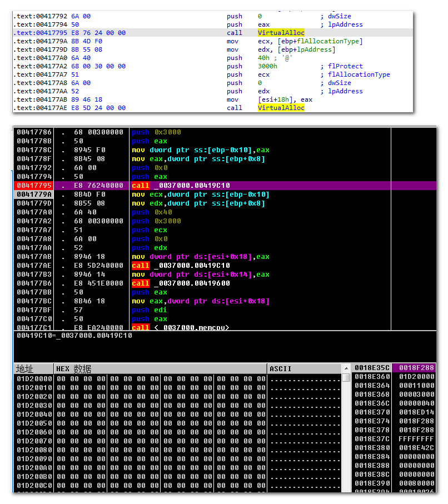Select dump row at address 01D20040

177,415
